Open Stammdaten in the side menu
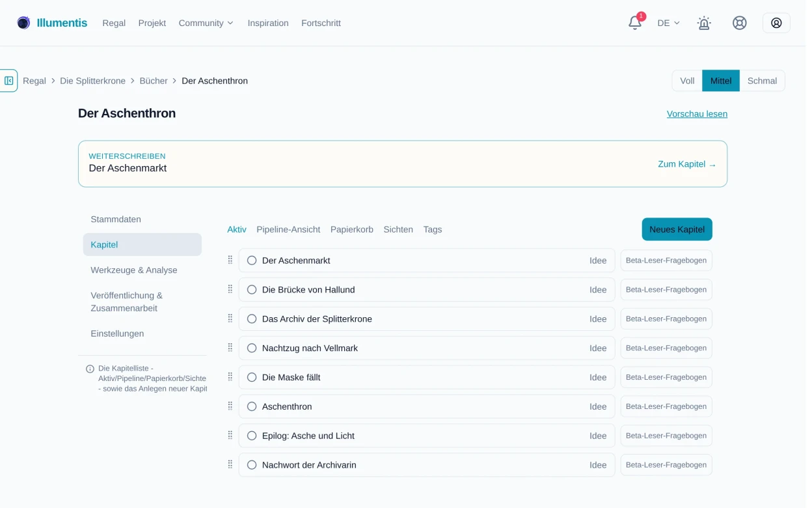Screen dimensions: 812x508 pos(142,219)
